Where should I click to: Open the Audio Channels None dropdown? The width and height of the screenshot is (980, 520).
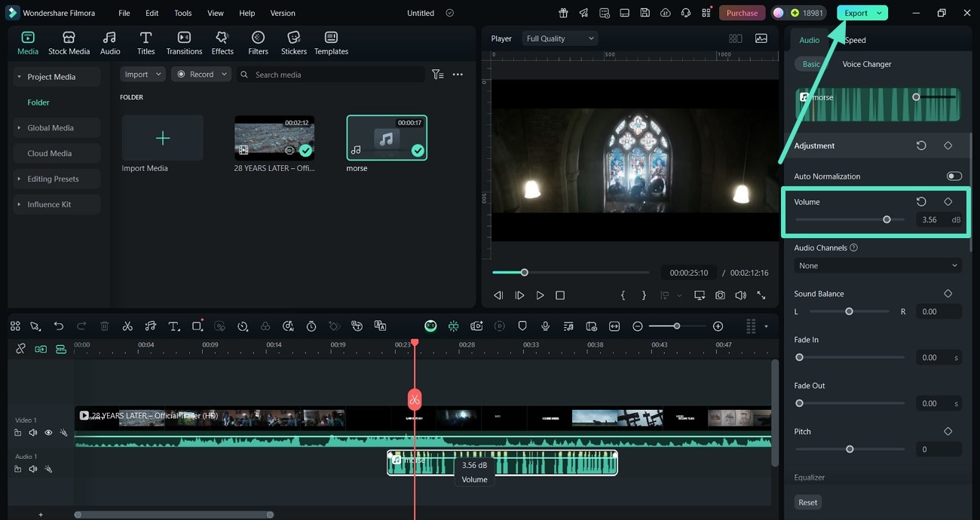(877, 266)
